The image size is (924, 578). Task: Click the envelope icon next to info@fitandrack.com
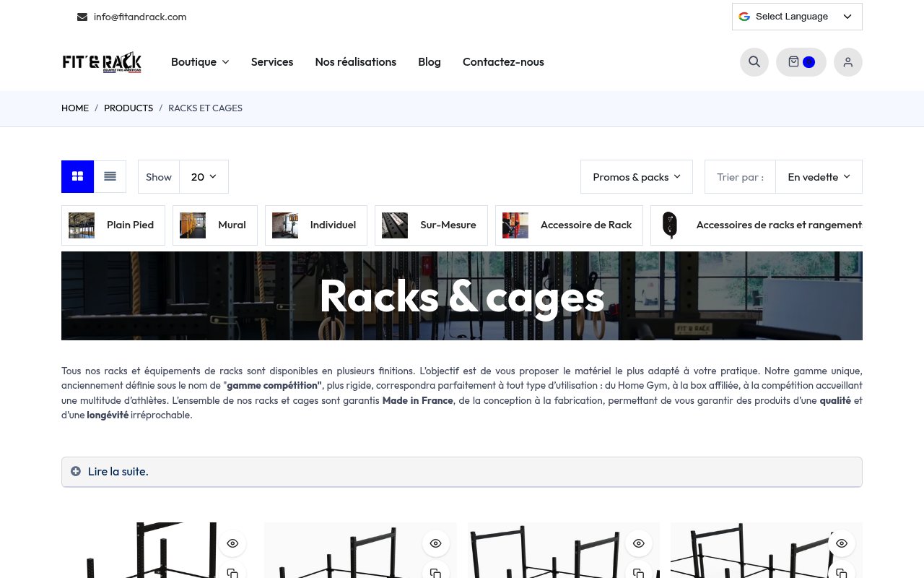pyautogui.click(x=82, y=17)
